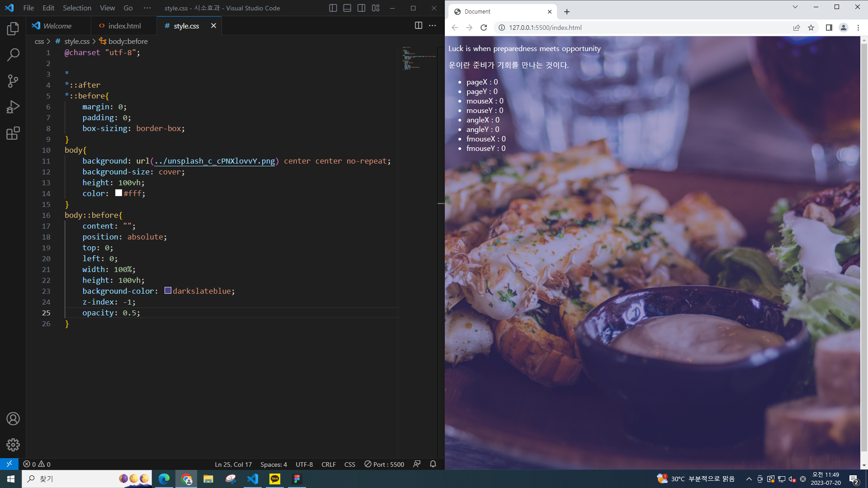Open editor More Actions ellipsis menu
Screen dimensions: 868x488
pos(432,26)
